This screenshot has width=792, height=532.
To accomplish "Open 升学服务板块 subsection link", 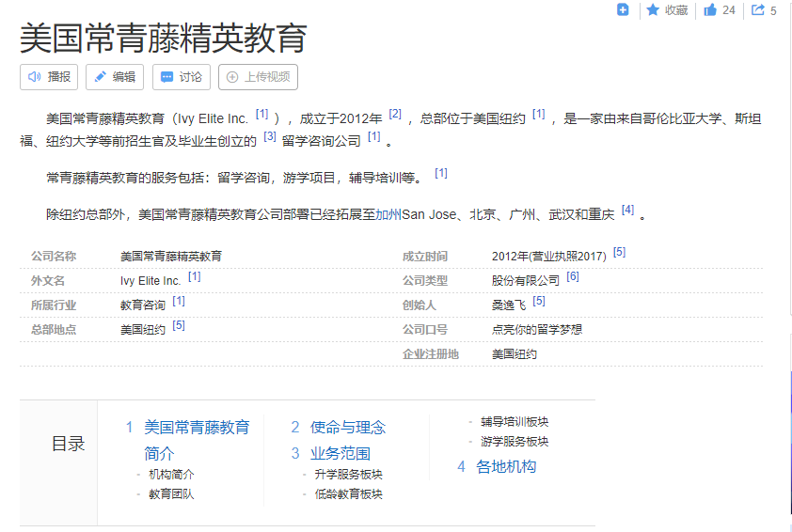I will tap(349, 475).
